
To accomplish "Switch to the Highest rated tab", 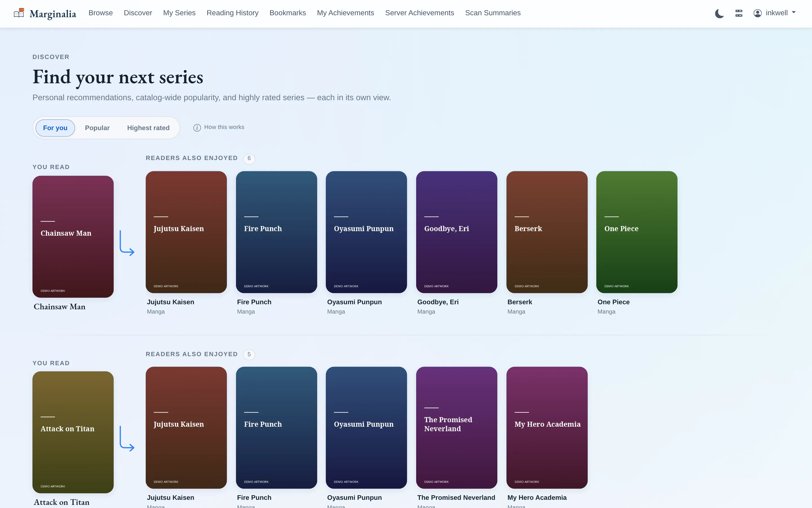I will pyautogui.click(x=148, y=128).
